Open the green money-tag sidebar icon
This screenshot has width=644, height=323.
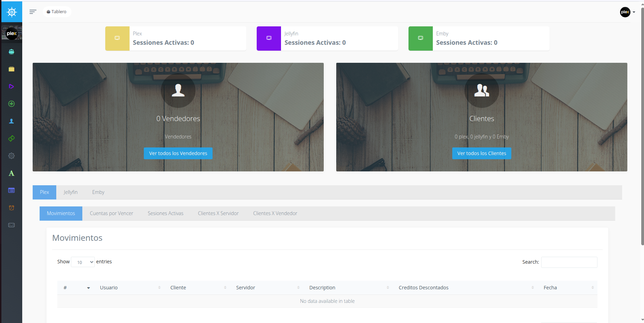pos(11,138)
